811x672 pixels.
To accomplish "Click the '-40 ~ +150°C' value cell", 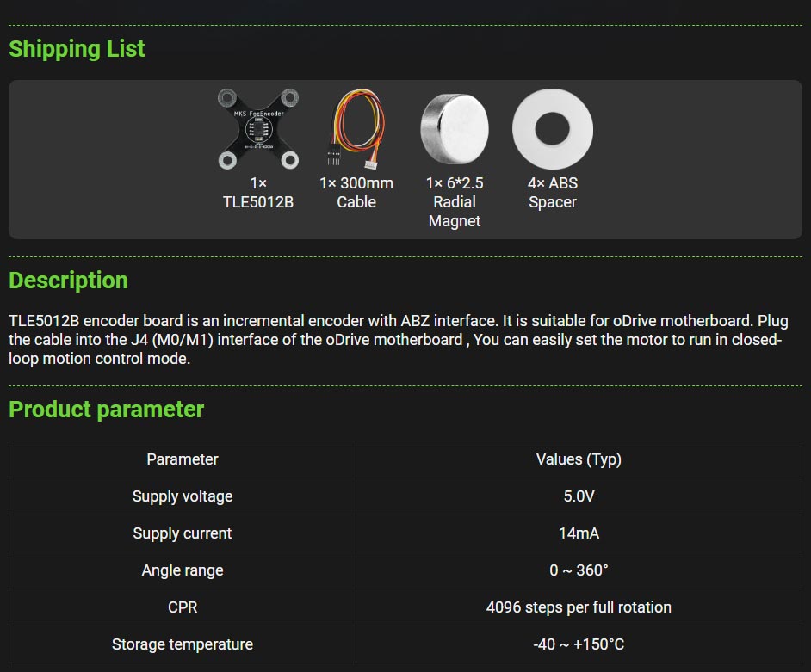I will 579,644.
